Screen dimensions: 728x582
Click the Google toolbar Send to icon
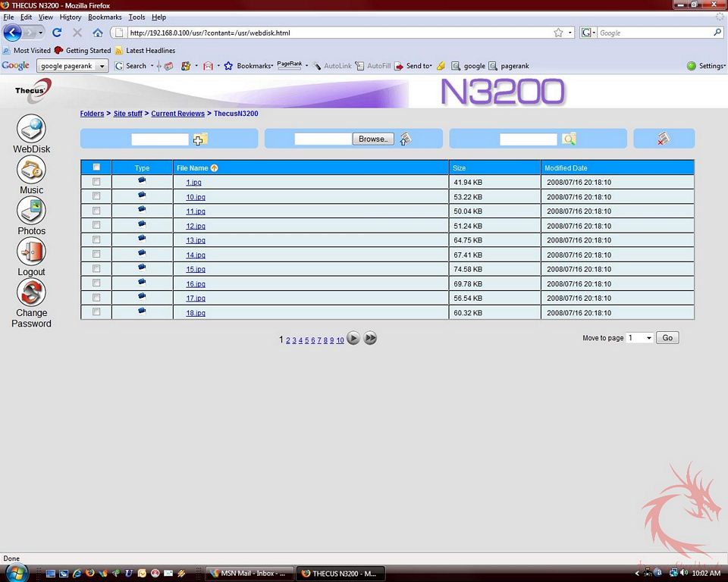(x=399, y=66)
